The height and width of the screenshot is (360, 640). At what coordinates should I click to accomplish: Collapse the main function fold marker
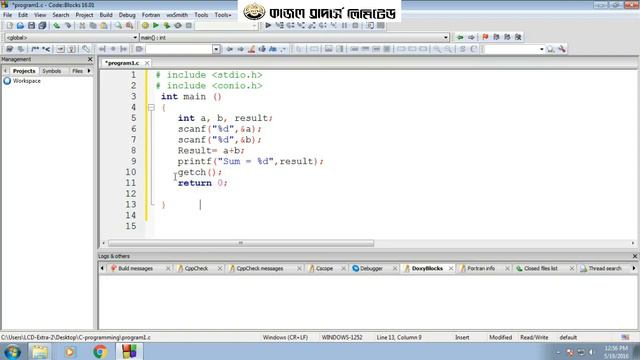[151, 107]
